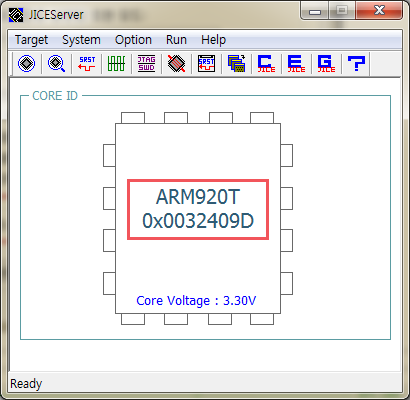The image size is (410, 400).
Task: Click the Core Voltage 3.30V label
Action: click(x=196, y=300)
